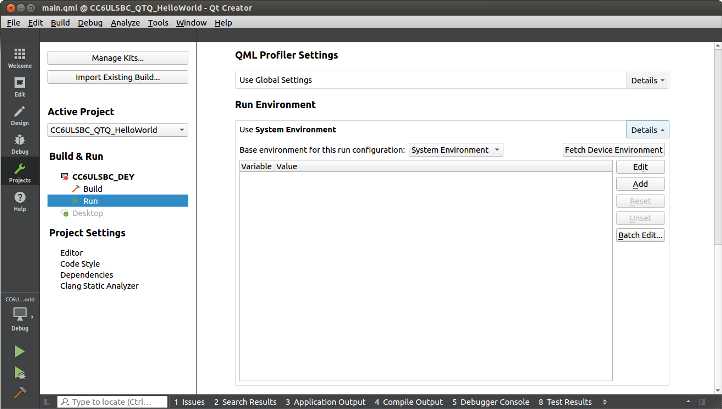Open the Welcome mode
The image size is (722, 409).
pyautogui.click(x=20, y=58)
